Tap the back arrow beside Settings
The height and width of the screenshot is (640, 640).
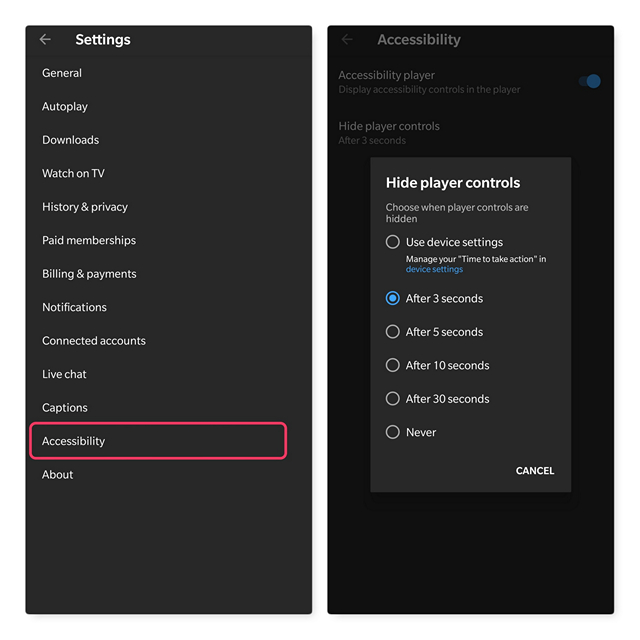coord(45,40)
